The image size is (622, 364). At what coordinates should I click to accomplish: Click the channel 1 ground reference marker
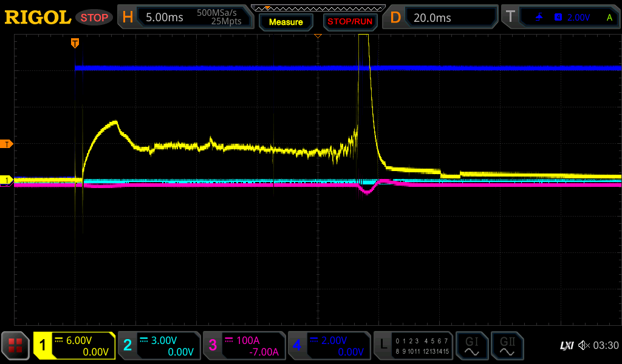tap(7, 180)
